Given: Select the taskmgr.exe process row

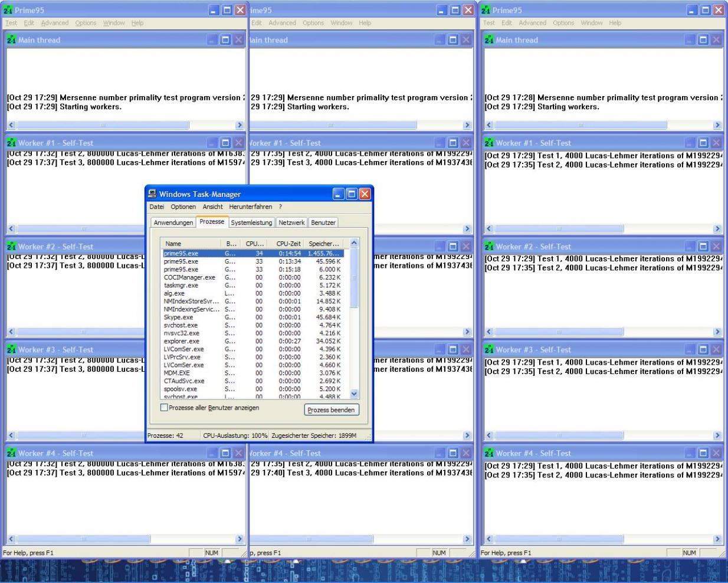Looking at the screenshot, I should [253, 285].
